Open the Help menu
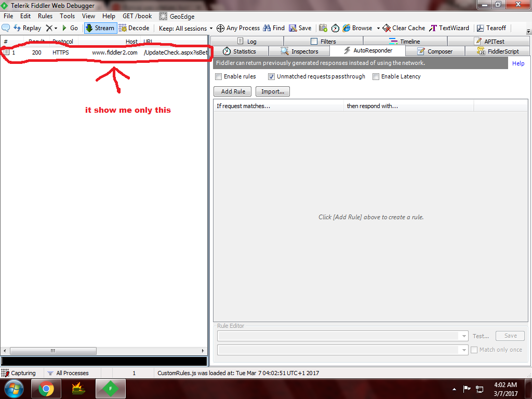 point(109,16)
